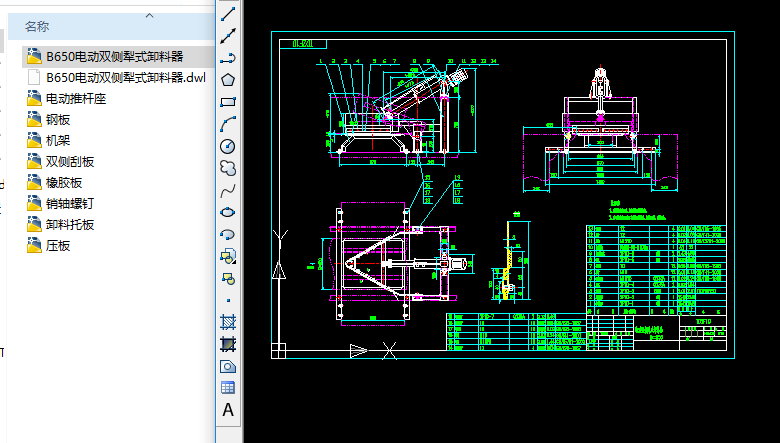Select the 压板 drawing file
The image size is (780, 443).
tap(58, 245)
